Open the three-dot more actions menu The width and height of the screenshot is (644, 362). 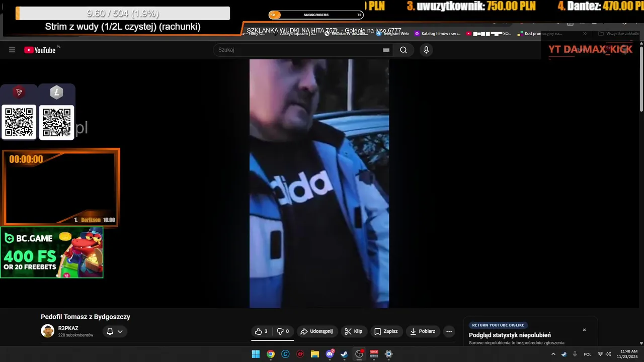click(449, 331)
